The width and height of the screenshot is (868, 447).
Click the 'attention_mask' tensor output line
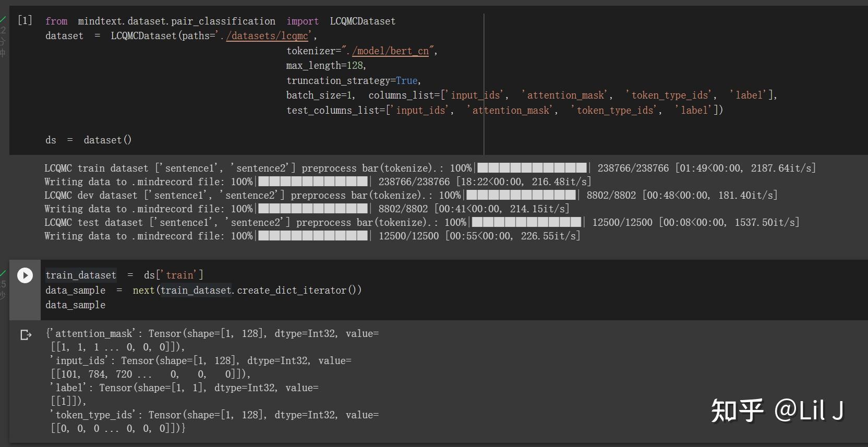pos(212,334)
